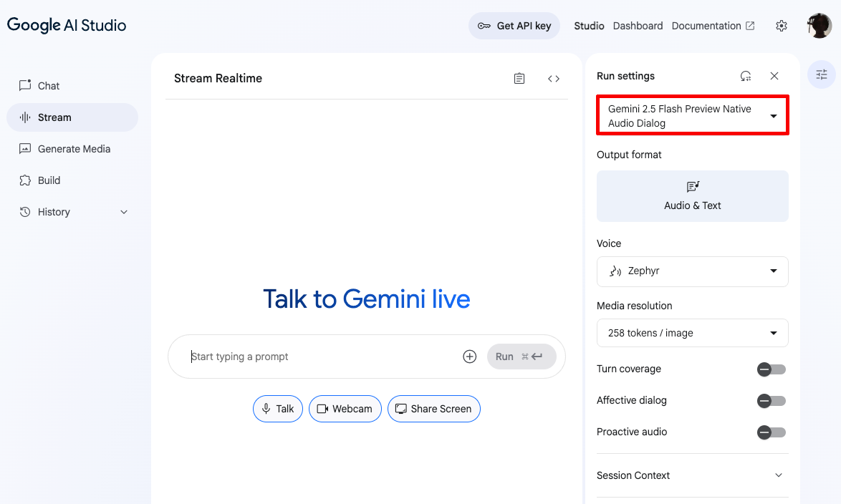Viewport: 841px width, 504px height.
Task: Click the Get API key button
Action: point(514,26)
